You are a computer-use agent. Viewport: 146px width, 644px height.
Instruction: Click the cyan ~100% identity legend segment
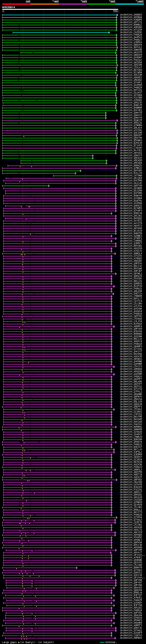coord(130,4)
